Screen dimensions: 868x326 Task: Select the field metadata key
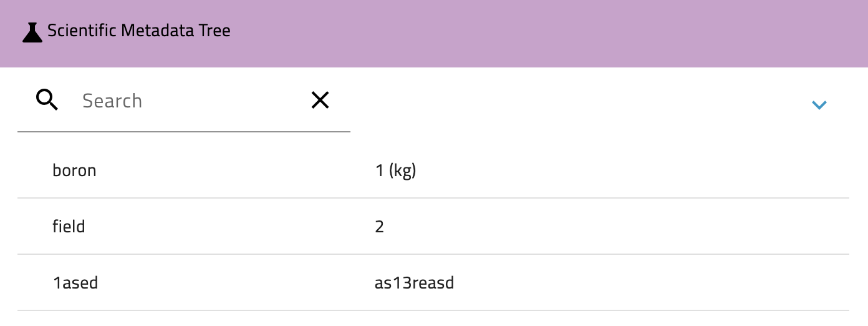pyautogui.click(x=69, y=226)
